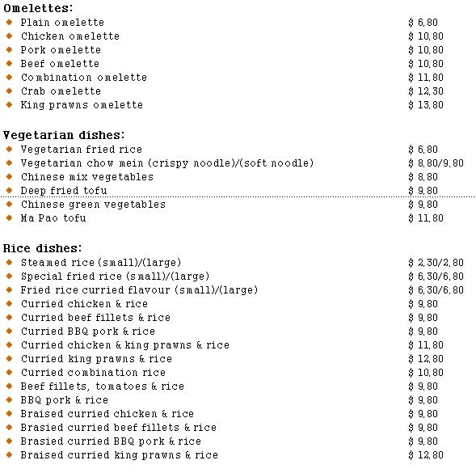Select the King prawns omelette item
This screenshot has height=473, width=476.
pyautogui.click(x=82, y=105)
